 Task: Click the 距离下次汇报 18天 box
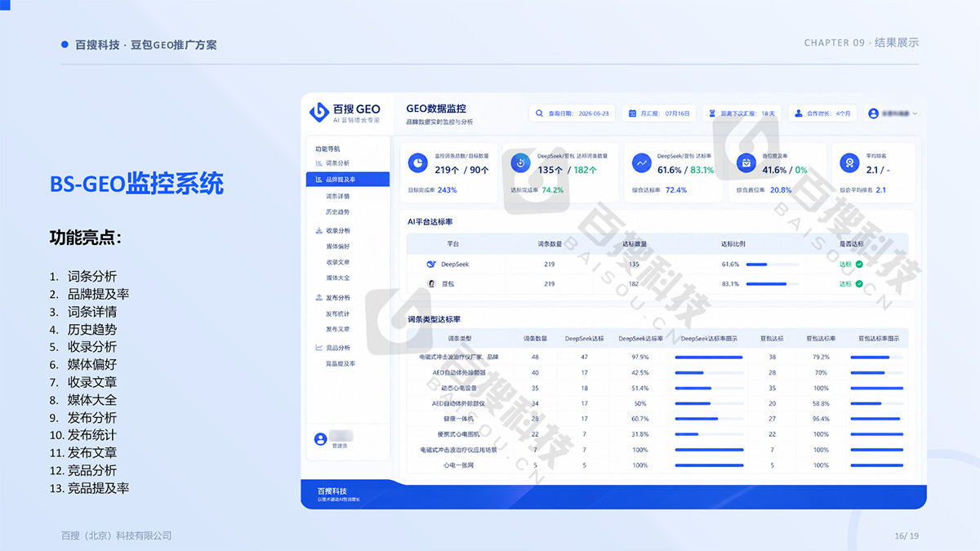pyautogui.click(x=742, y=113)
